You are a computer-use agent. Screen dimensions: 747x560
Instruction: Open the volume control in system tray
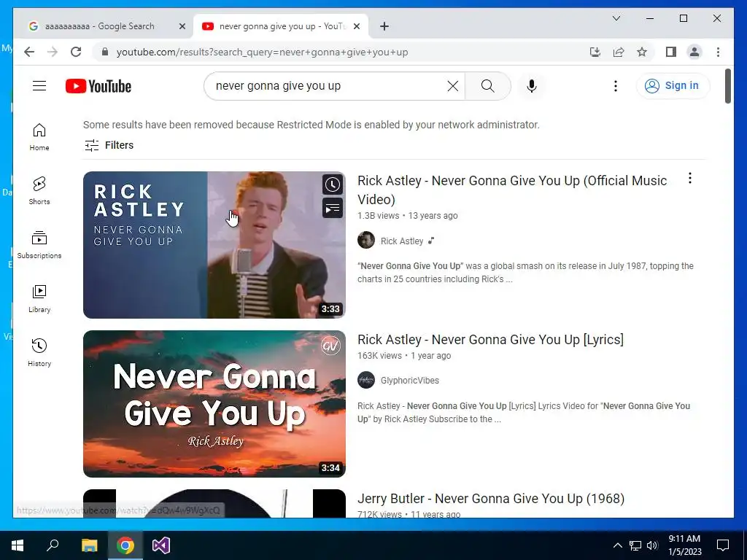coord(653,545)
